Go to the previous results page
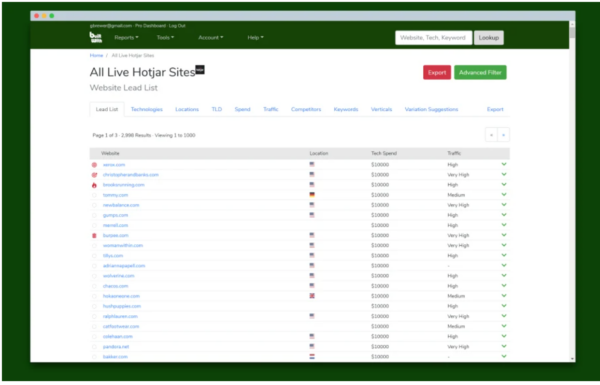Screen dimensions: 600x385 (x=491, y=135)
